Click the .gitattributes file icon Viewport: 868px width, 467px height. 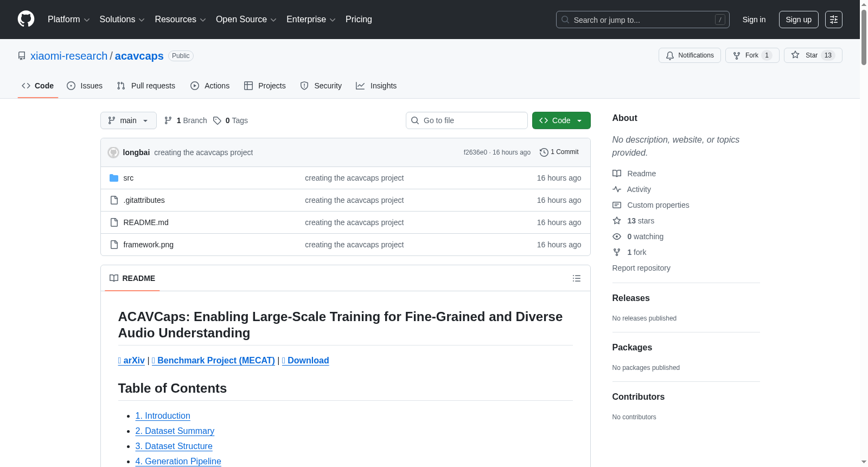click(114, 200)
